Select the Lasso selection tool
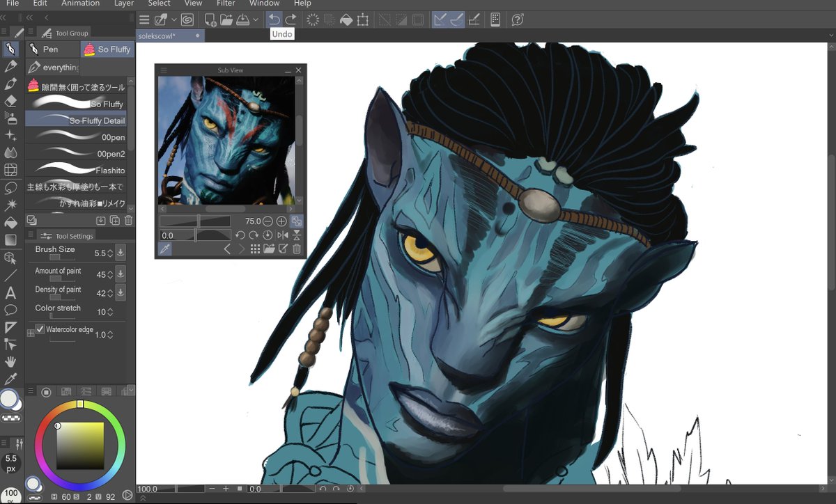The image size is (836, 504). point(10,188)
